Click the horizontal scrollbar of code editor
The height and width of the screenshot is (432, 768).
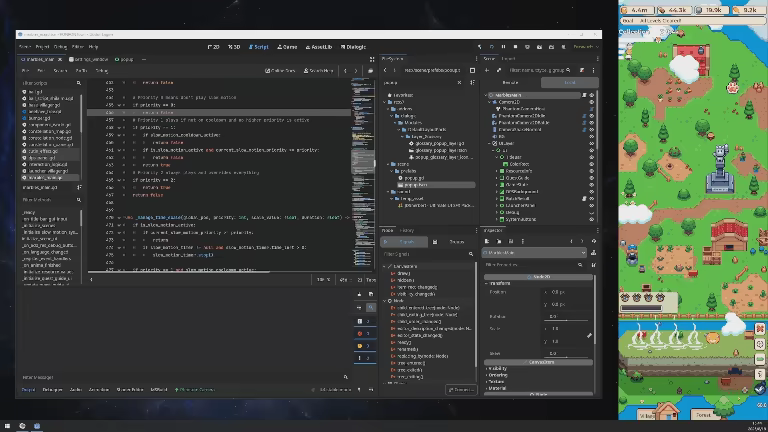coord(179,272)
